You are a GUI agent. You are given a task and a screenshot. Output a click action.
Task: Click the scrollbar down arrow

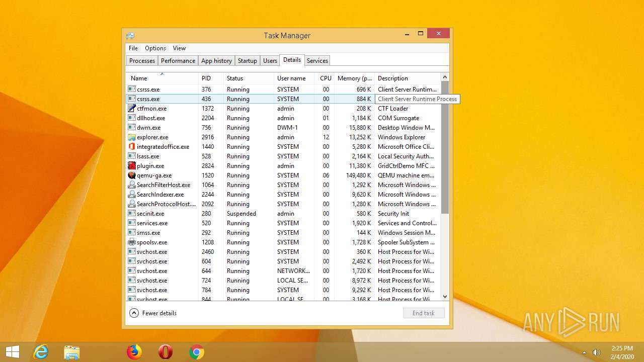point(445,297)
